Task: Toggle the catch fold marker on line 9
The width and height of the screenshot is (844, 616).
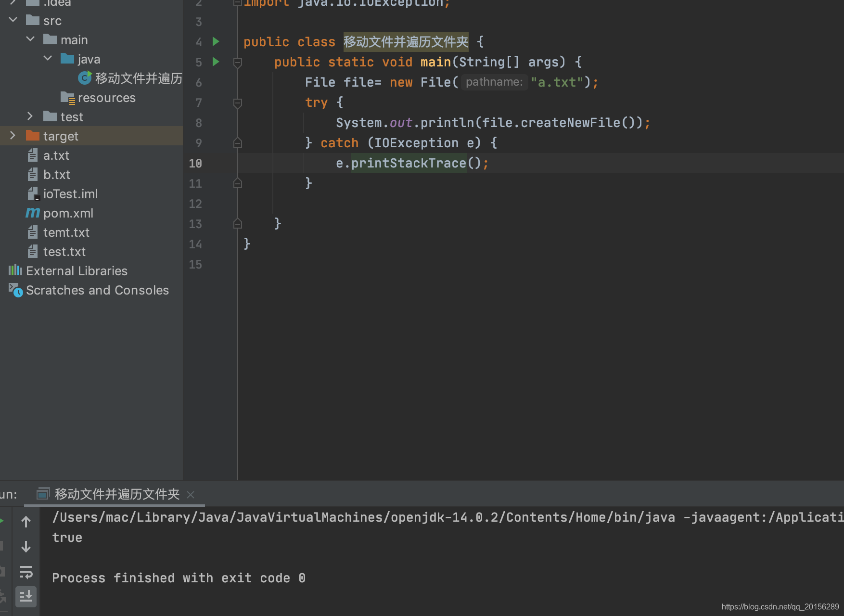Action: [x=238, y=143]
